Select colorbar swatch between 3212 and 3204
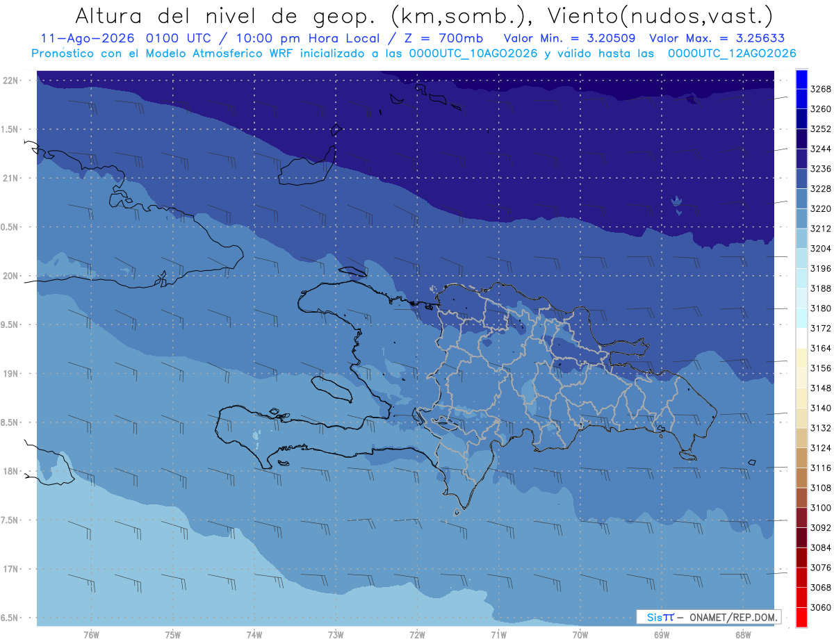The height and width of the screenshot is (644, 834). (x=801, y=238)
